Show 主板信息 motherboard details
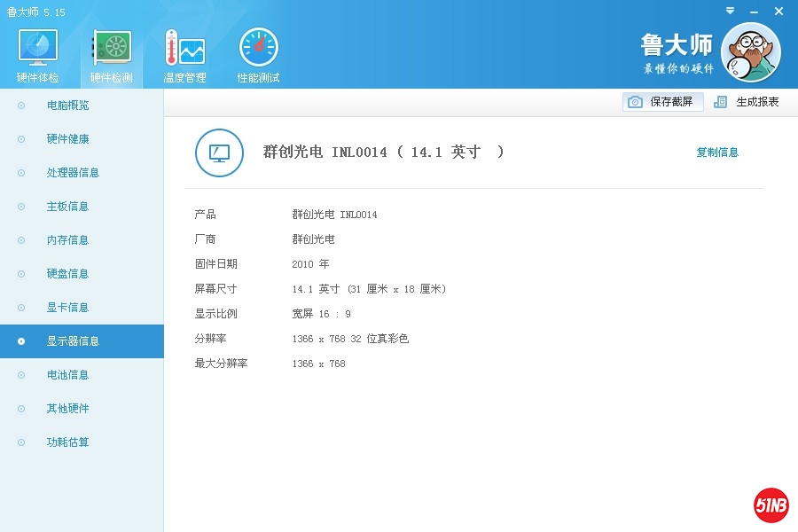 (67, 207)
